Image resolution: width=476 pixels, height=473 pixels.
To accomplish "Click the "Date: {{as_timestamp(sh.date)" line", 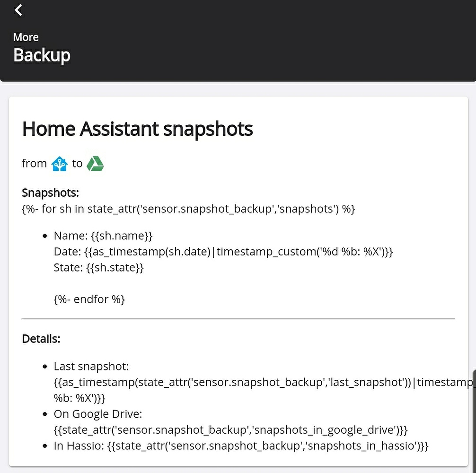I will (223, 252).
